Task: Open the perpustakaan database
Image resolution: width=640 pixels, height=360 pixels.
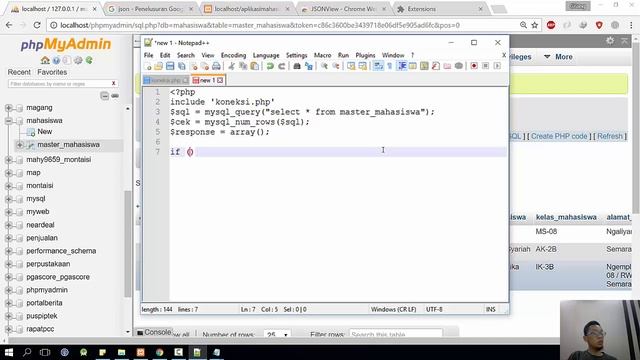Action: [x=48, y=264]
